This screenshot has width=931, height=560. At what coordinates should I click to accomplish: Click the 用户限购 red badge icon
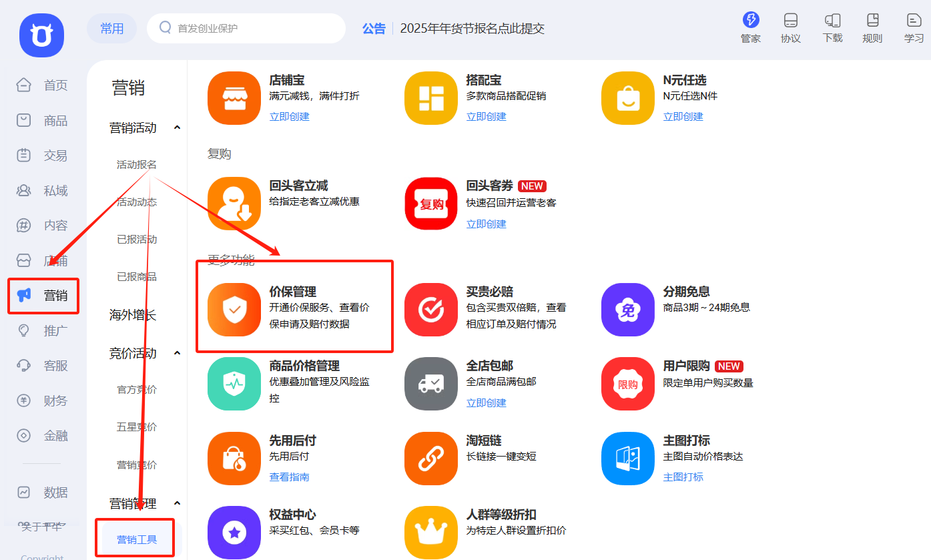coord(627,384)
